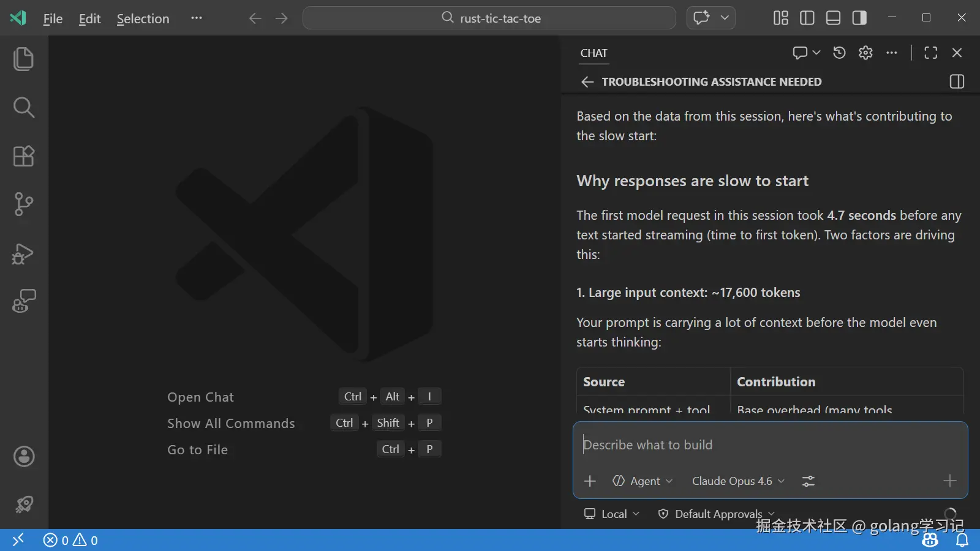Open the Search view in activity bar
980x551 pixels.
[24, 108]
